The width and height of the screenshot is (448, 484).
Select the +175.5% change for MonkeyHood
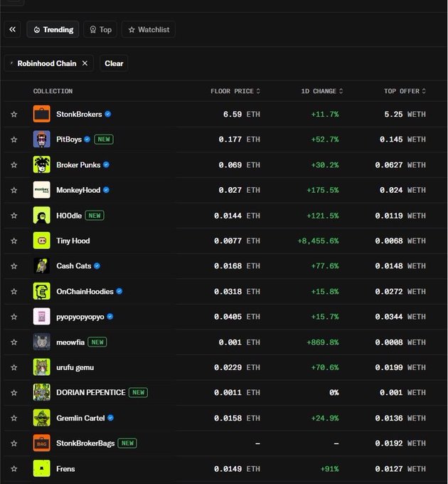(323, 190)
